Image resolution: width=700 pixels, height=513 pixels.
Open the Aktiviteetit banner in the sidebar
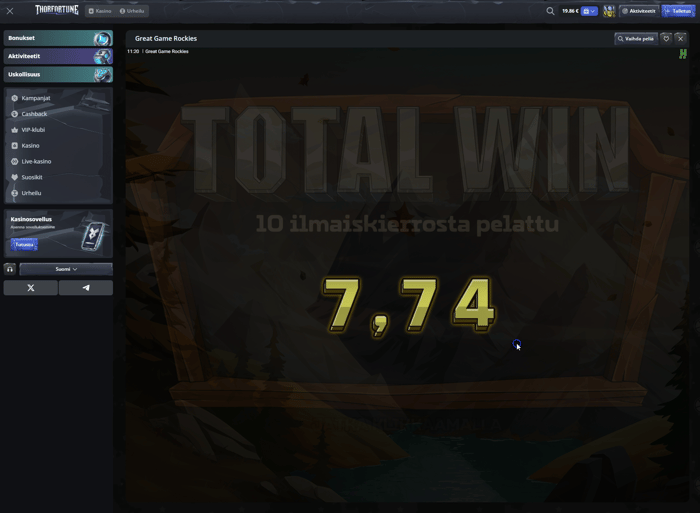coord(58,56)
